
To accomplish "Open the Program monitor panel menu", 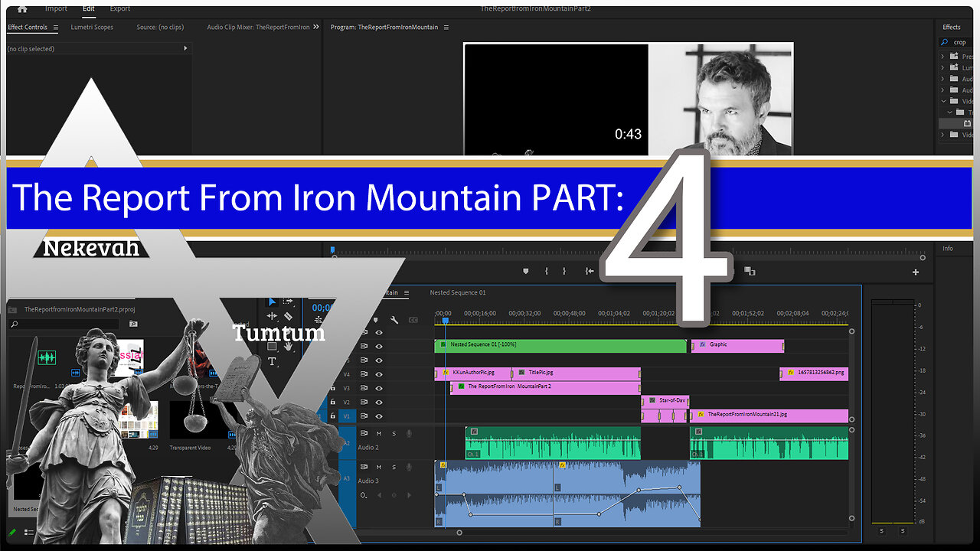I will [446, 28].
